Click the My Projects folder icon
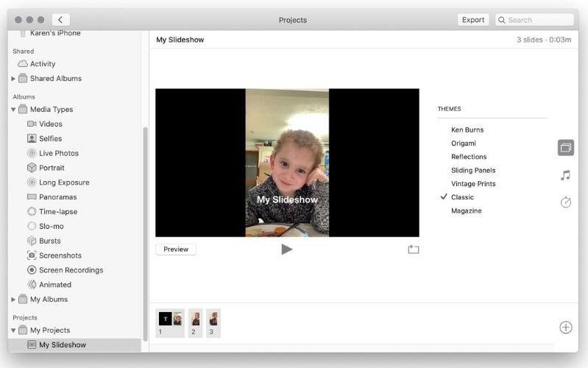This screenshot has height=368, width=588. pos(23,330)
